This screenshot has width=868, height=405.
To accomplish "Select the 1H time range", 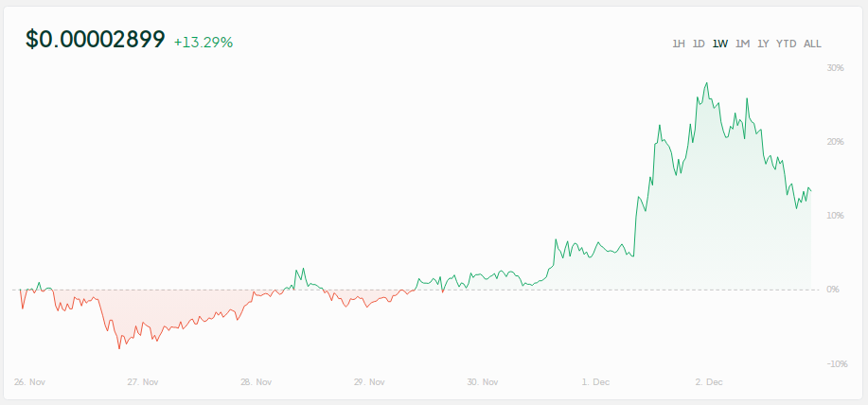I will click(x=678, y=44).
